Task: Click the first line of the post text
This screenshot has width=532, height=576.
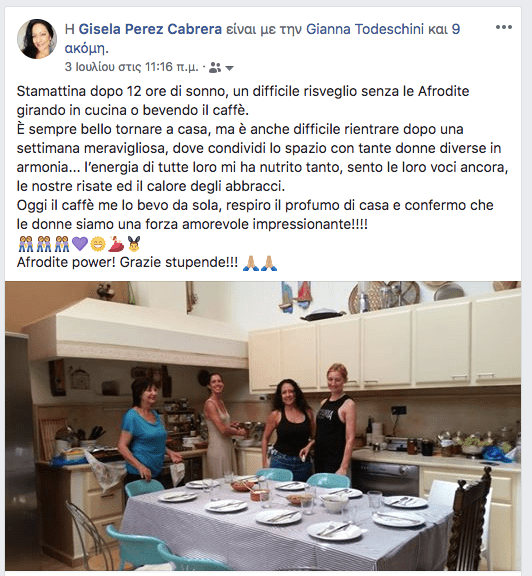Action: (243, 91)
